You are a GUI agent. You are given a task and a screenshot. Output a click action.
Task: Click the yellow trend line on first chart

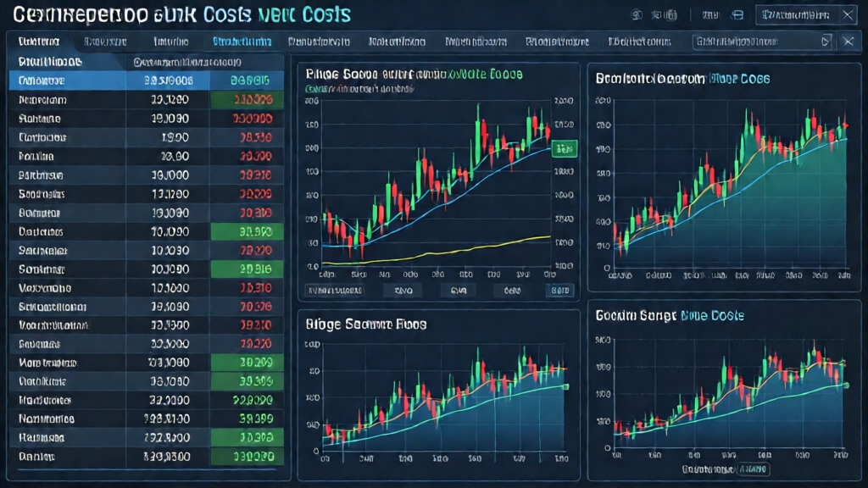tap(437, 252)
